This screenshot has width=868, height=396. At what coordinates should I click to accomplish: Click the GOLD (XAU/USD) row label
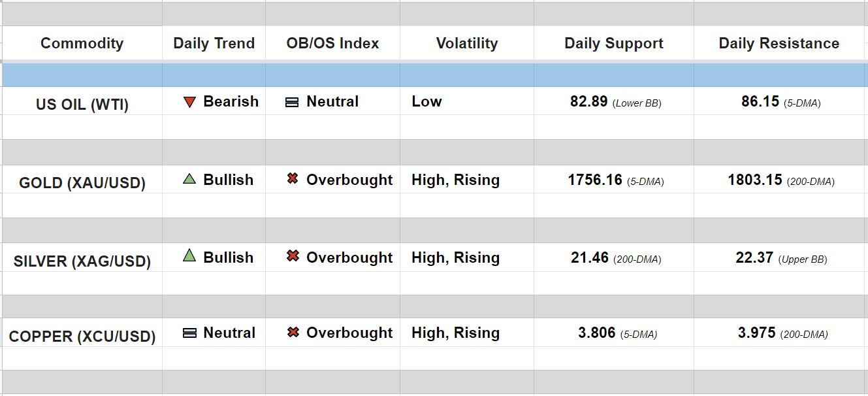click(x=82, y=183)
